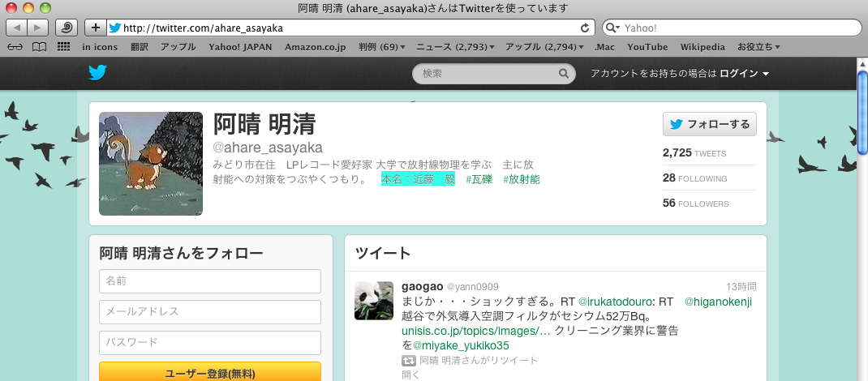
Task: Open the @irukatodouro mention link
Action: [x=614, y=302]
